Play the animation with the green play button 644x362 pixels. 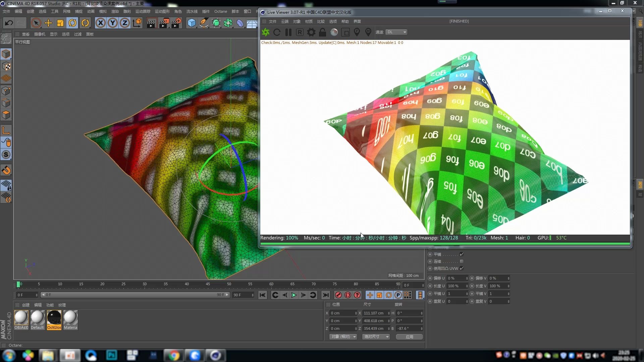(294, 295)
